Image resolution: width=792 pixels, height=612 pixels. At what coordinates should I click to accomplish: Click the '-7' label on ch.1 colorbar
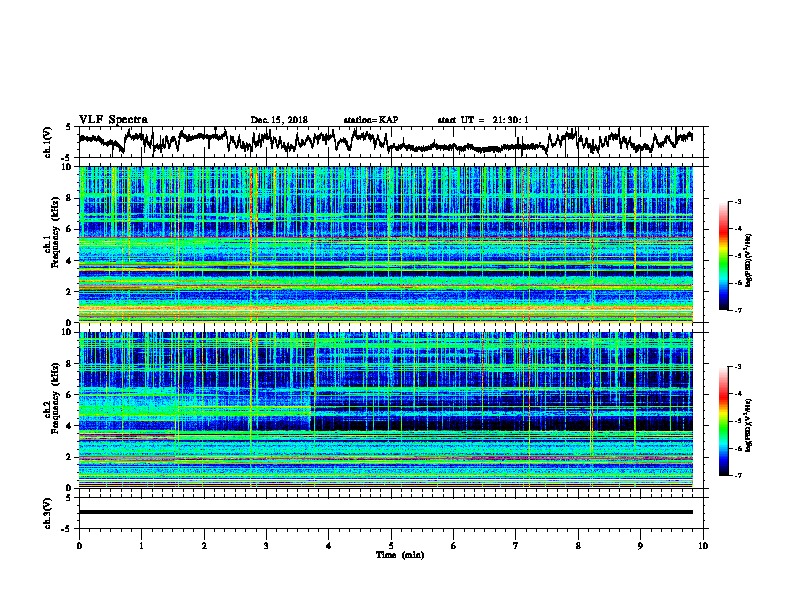point(737,310)
